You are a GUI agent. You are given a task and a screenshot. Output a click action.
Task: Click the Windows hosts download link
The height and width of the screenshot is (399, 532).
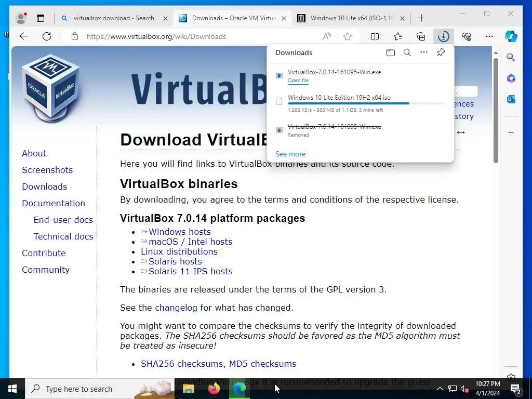[179, 232]
